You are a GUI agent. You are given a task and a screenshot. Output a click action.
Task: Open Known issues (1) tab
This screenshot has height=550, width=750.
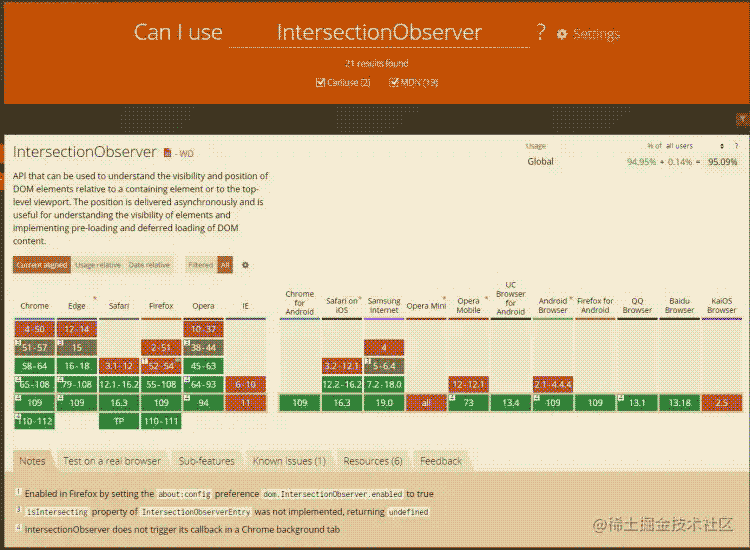[289, 461]
